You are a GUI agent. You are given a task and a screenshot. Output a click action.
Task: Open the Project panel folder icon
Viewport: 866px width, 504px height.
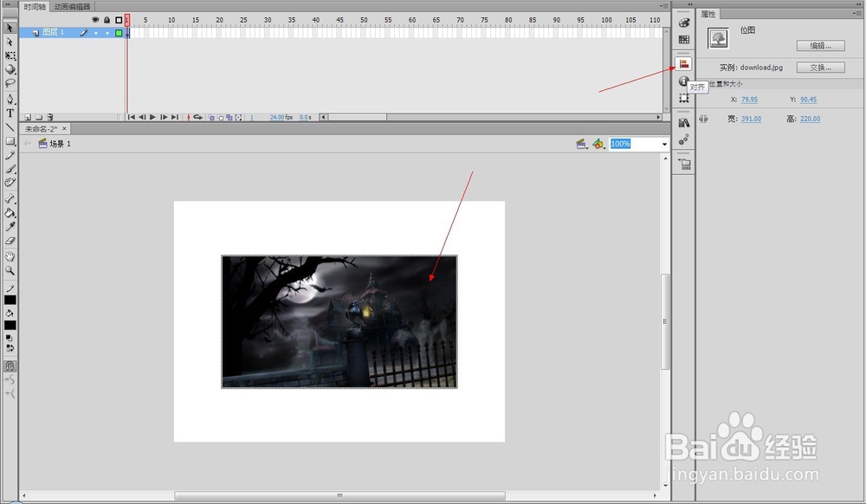click(684, 164)
